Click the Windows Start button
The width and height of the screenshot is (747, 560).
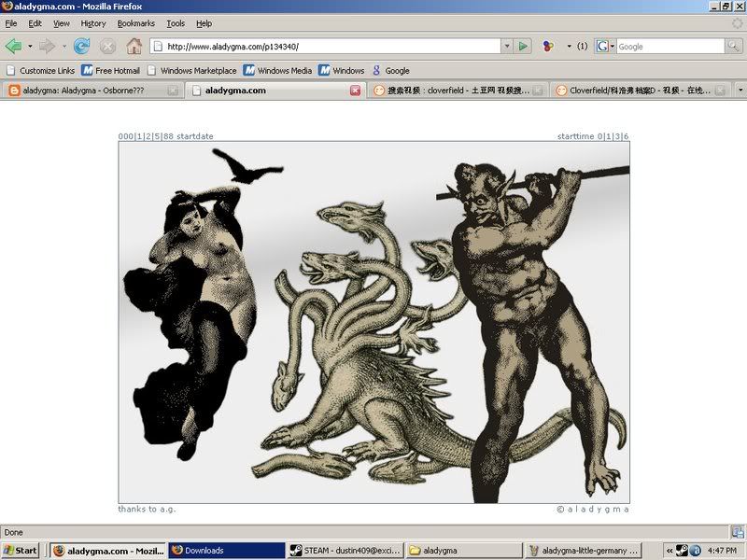click(21, 550)
